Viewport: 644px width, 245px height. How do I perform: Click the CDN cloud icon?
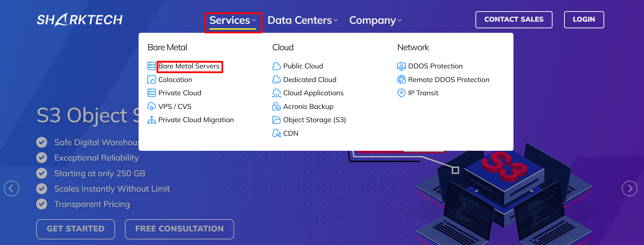click(x=276, y=133)
